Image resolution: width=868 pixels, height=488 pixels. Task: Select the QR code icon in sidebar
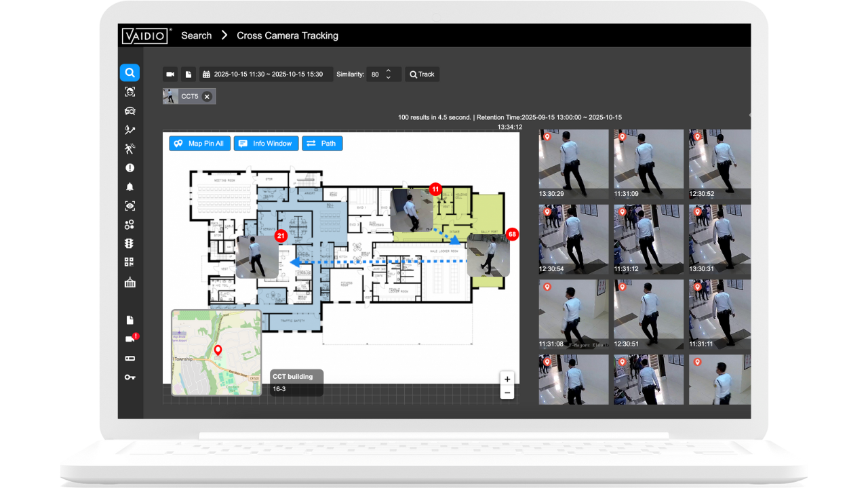click(130, 262)
